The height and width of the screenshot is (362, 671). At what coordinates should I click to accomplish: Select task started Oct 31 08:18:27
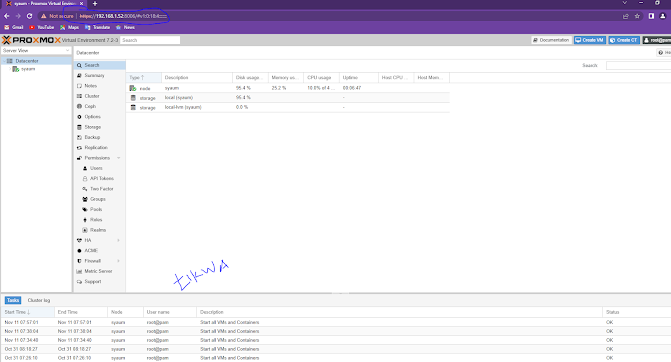coord(336,349)
